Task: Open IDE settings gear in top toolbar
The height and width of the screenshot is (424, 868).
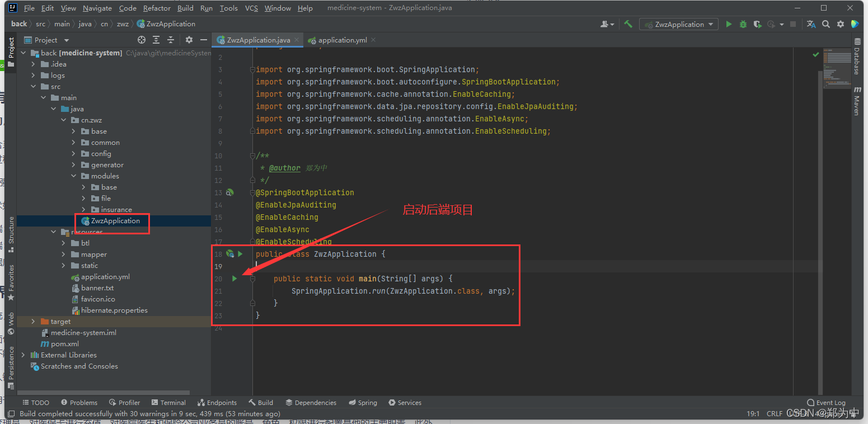Action: tap(841, 24)
